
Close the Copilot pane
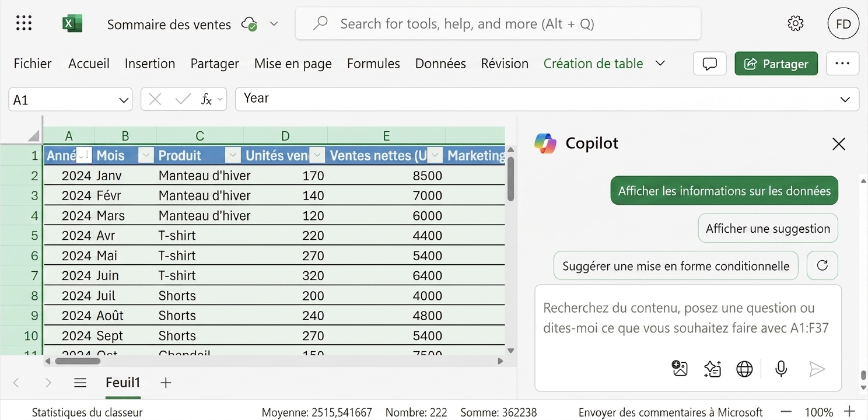coord(838,143)
